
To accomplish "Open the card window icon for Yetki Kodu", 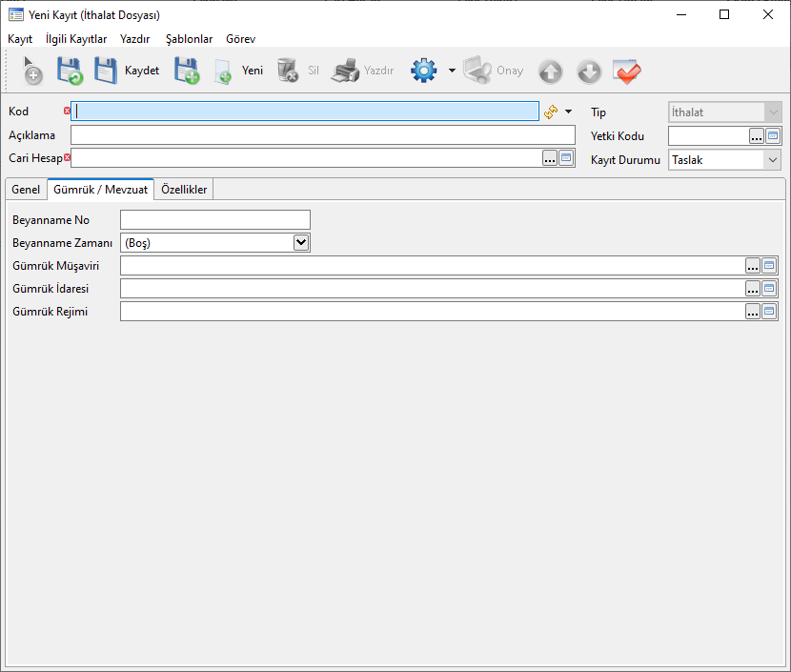I will click(x=773, y=136).
